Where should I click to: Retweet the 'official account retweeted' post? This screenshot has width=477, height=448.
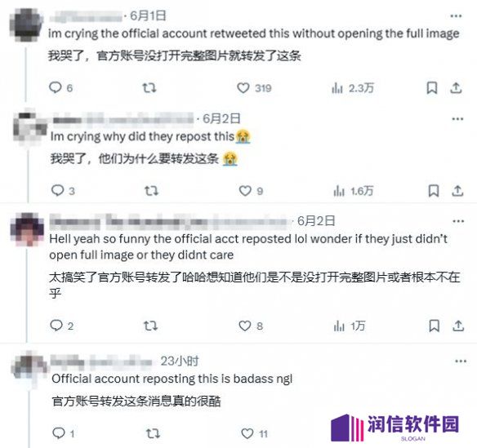tap(149, 88)
